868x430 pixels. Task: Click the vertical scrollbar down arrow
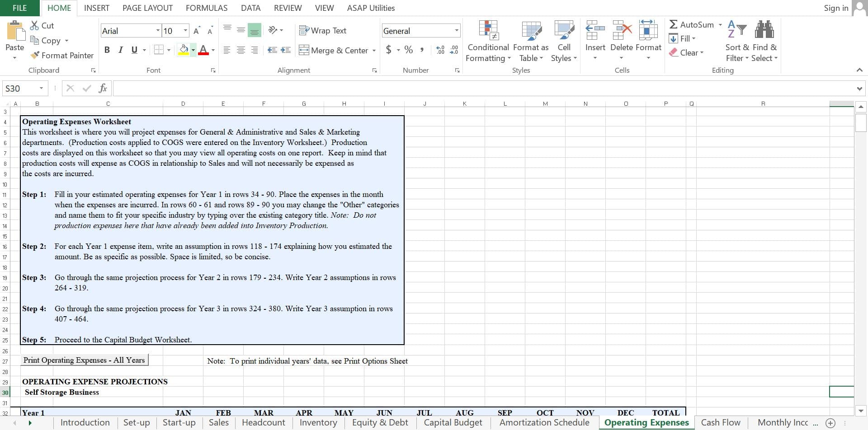[861, 411]
